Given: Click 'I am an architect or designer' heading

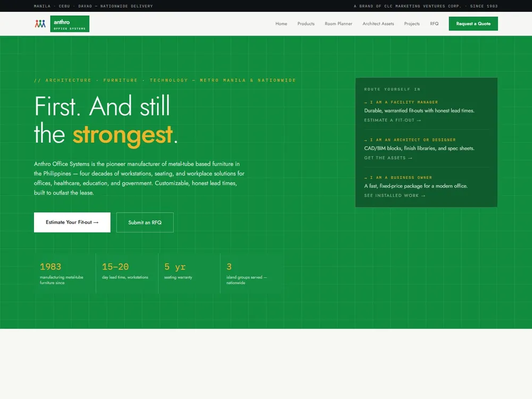Looking at the screenshot, I should tap(410, 140).
